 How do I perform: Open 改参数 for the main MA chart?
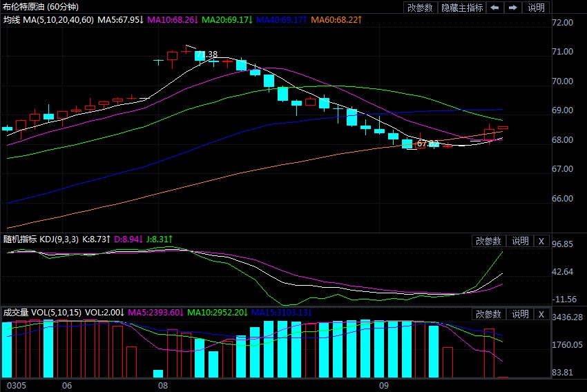420,8
